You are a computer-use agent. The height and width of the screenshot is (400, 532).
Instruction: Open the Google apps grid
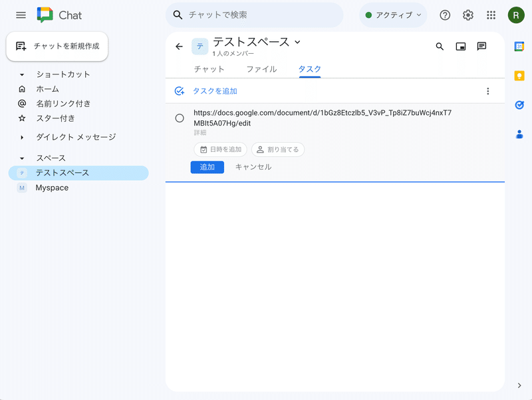(x=491, y=15)
